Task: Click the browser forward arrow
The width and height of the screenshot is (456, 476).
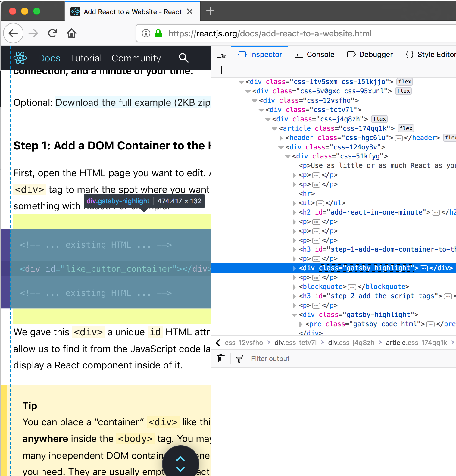Action: coord(33,33)
